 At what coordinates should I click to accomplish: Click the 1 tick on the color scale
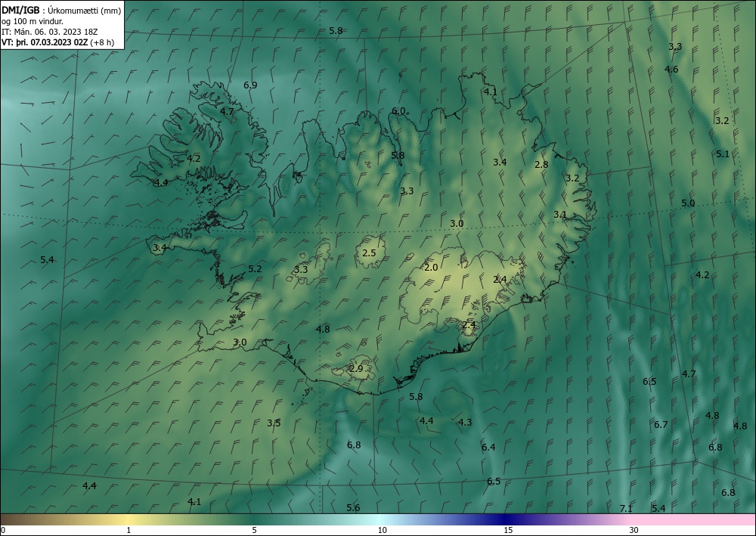(x=129, y=530)
